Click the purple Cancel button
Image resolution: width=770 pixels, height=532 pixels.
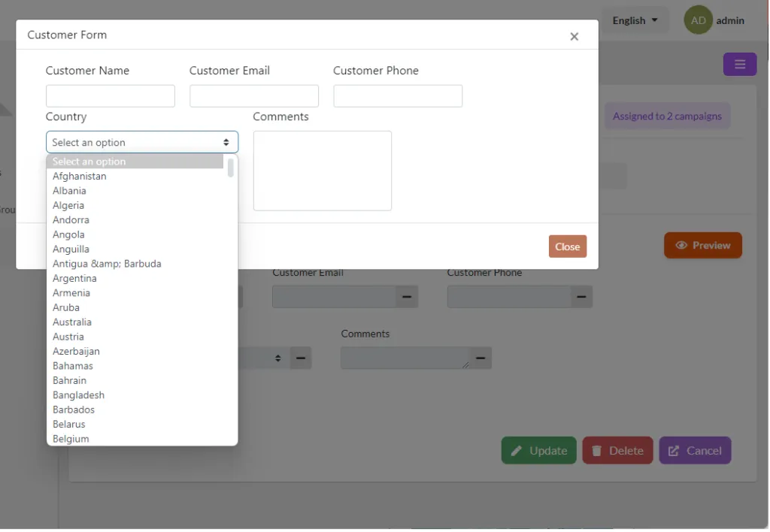695,451
